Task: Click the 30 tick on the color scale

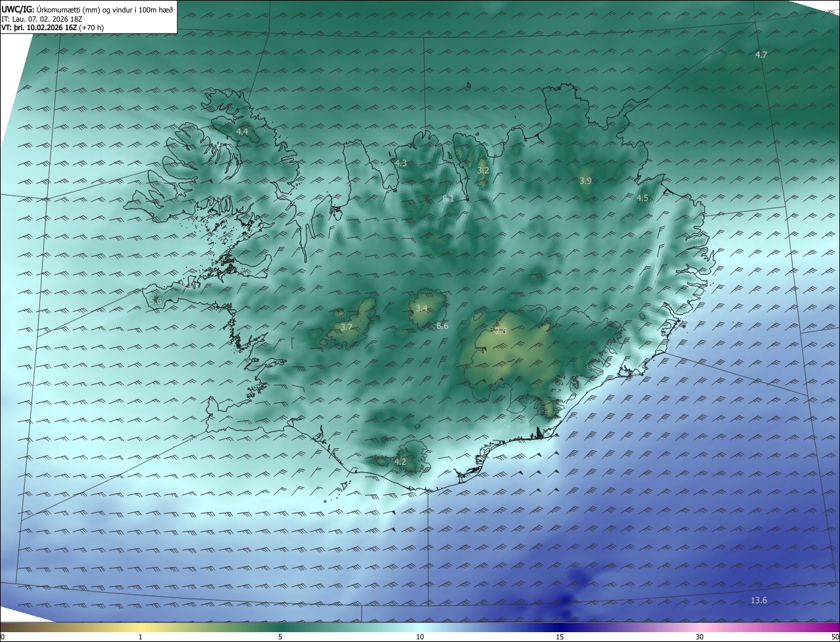Action: (700, 637)
